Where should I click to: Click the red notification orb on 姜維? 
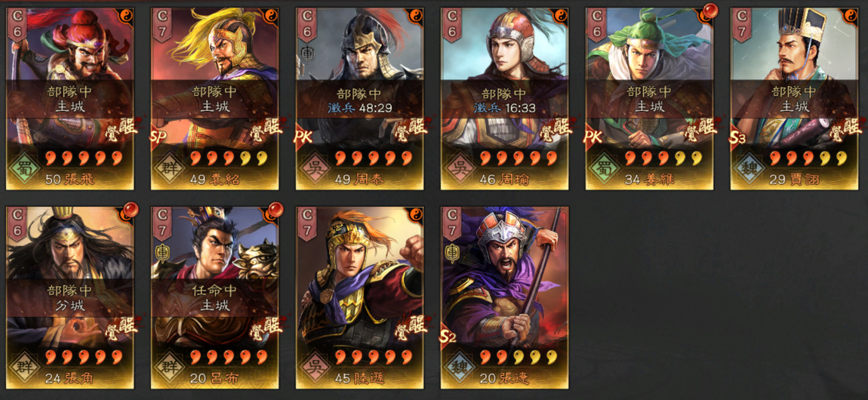[x=710, y=11]
